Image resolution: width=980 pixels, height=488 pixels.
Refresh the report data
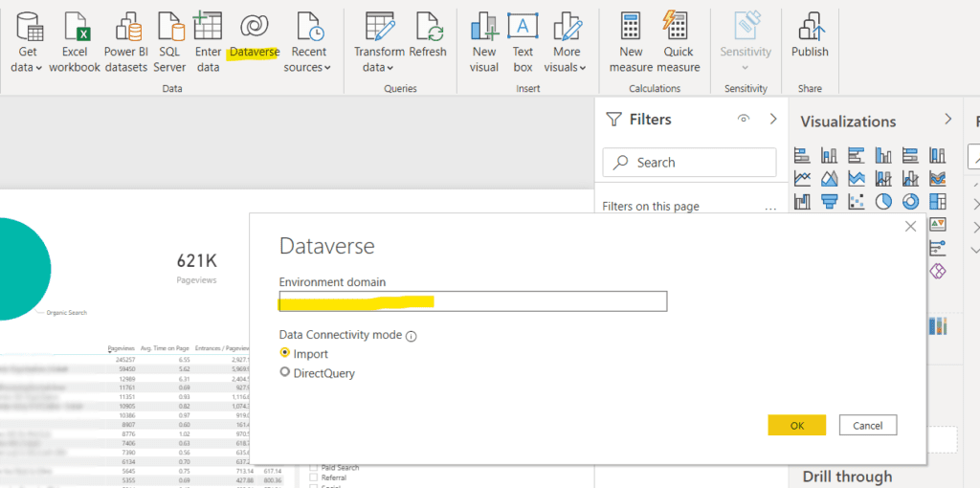click(x=428, y=36)
